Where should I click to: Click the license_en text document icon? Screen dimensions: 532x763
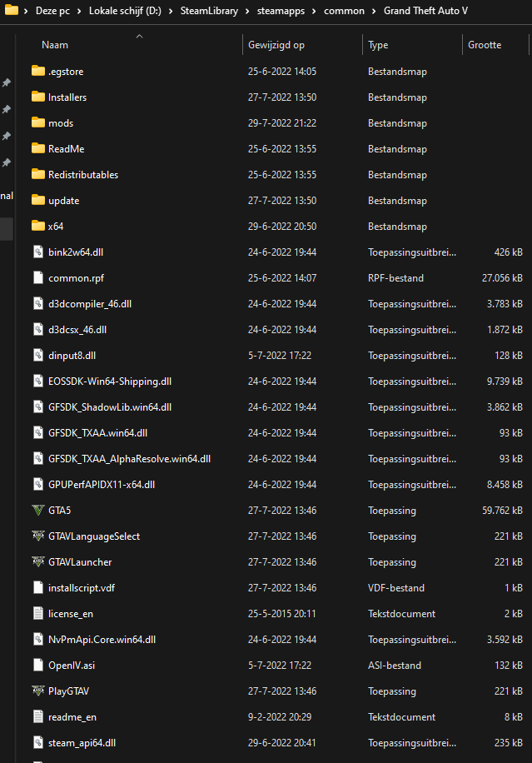tap(38, 613)
